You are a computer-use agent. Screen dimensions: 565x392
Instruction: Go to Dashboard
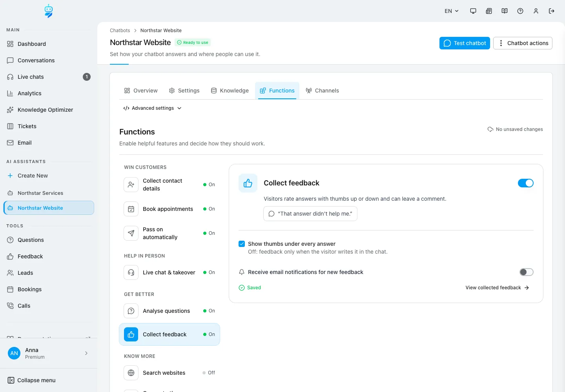pos(49,44)
